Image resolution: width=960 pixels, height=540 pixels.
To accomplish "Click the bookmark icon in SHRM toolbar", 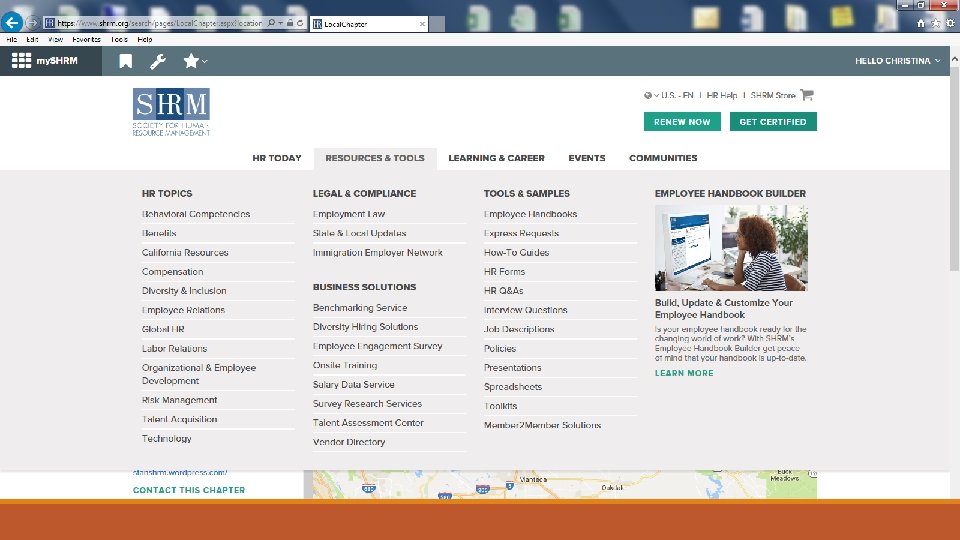I will (126, 61).
